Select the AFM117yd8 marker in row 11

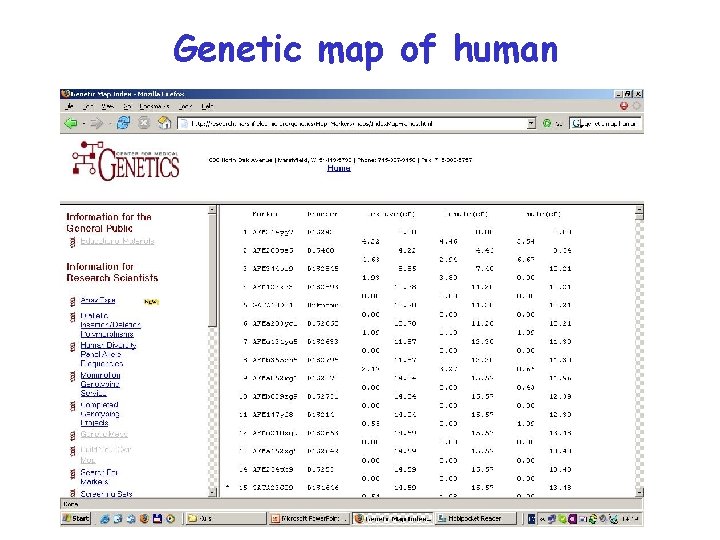273,414
